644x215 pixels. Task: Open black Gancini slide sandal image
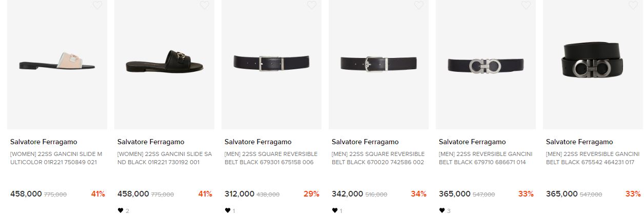(x=164, y=64)
